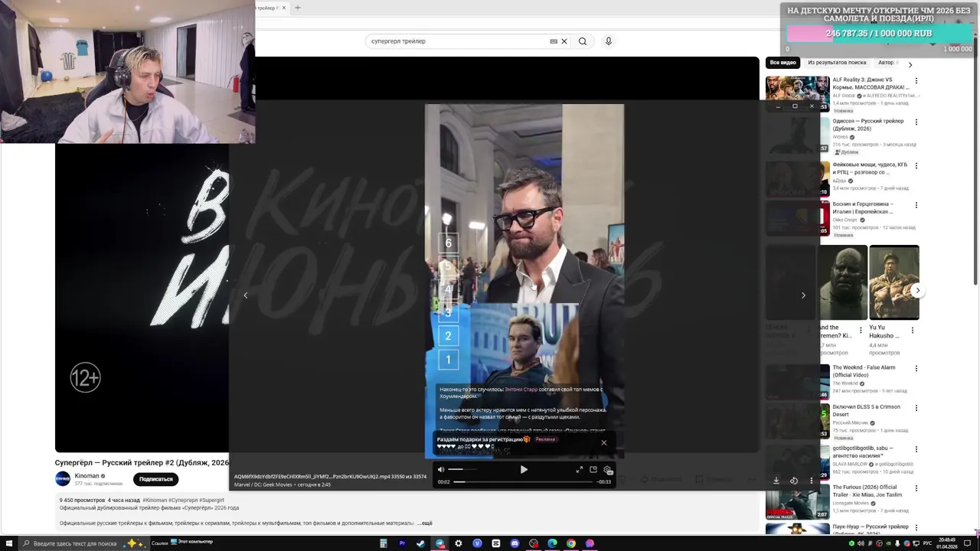Open the Kinoman channel name link
Viewport: 980px width, 551px height.
[x=87, y=476]
